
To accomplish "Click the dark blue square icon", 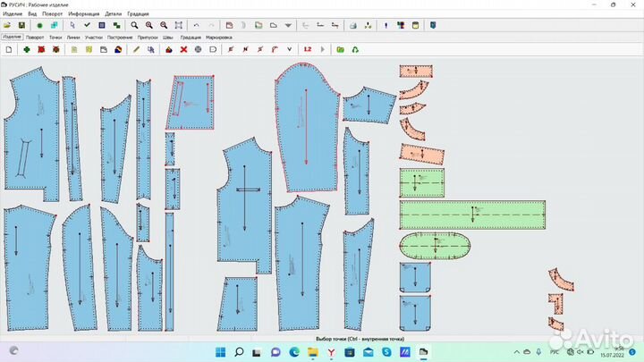I will (x=102, y=25).
